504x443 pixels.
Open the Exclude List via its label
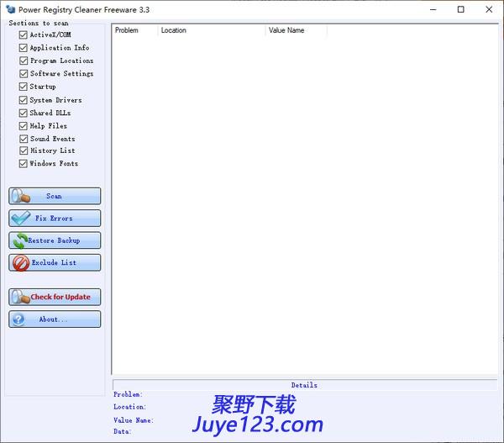pos(54,262)
